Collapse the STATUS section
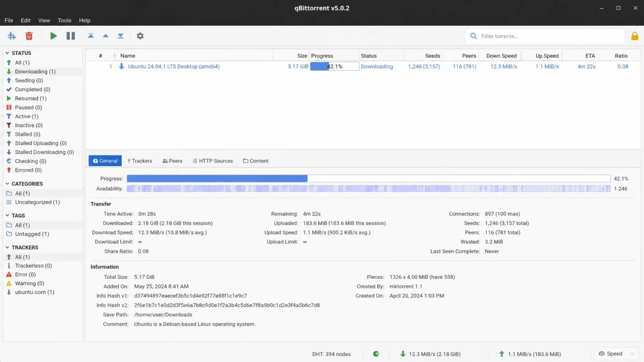This screenshot has width=644, height=362. click(x=8, y=53)
